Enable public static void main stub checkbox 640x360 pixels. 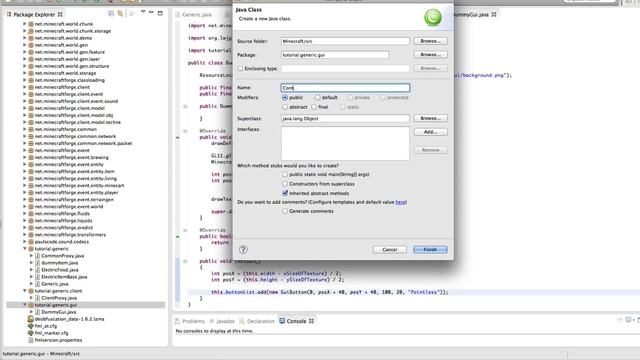[x=285, y=174]
